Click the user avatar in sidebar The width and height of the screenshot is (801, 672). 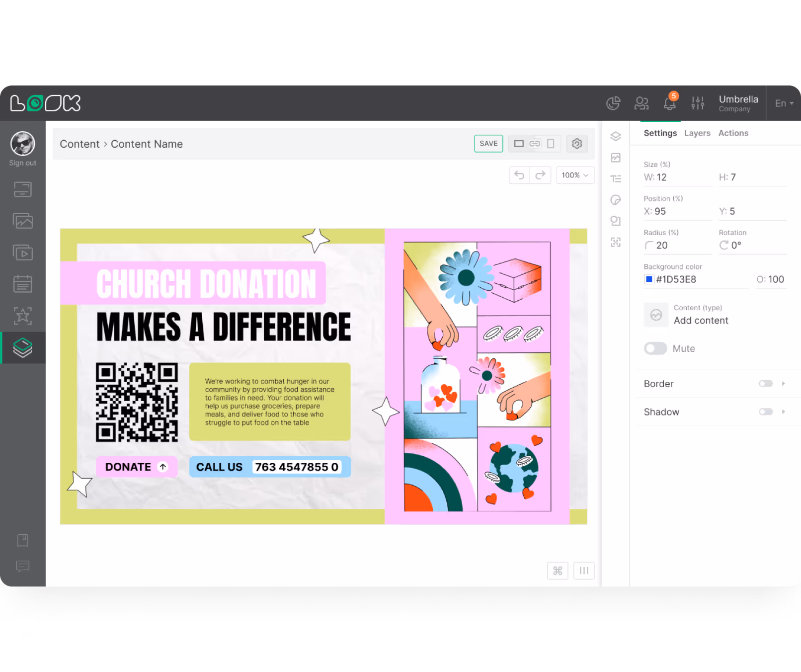[x=23, y=144]
